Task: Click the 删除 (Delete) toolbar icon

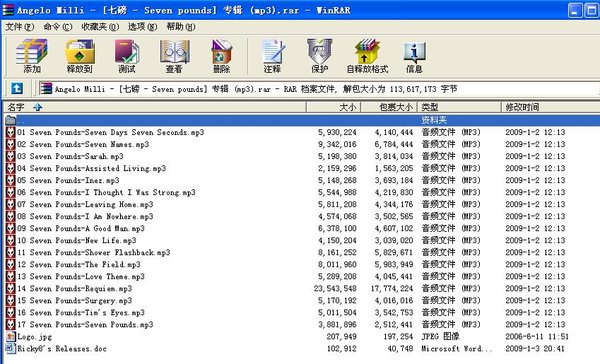Action: 222,56
